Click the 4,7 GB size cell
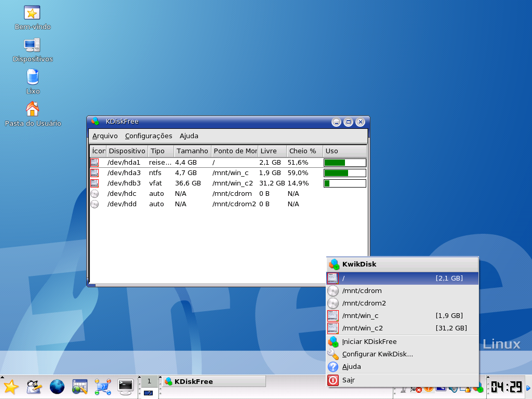Image resolution: width=532 pixels, height=399 pixels. tap(186, 173)
